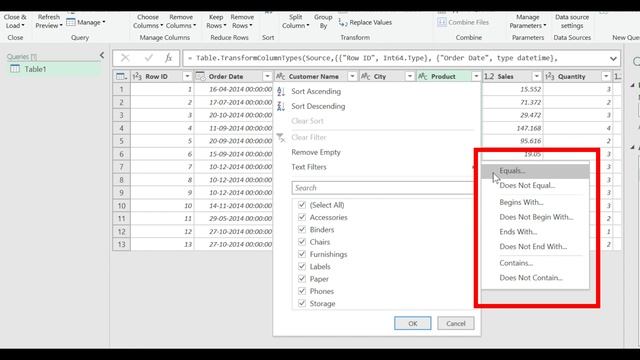Cancel the formula with the X icon

[125, 58]
